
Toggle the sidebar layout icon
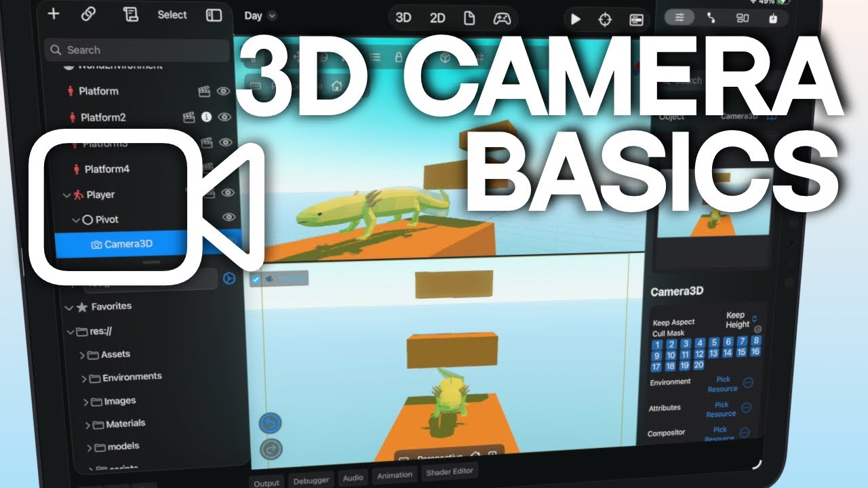(214, 15)
